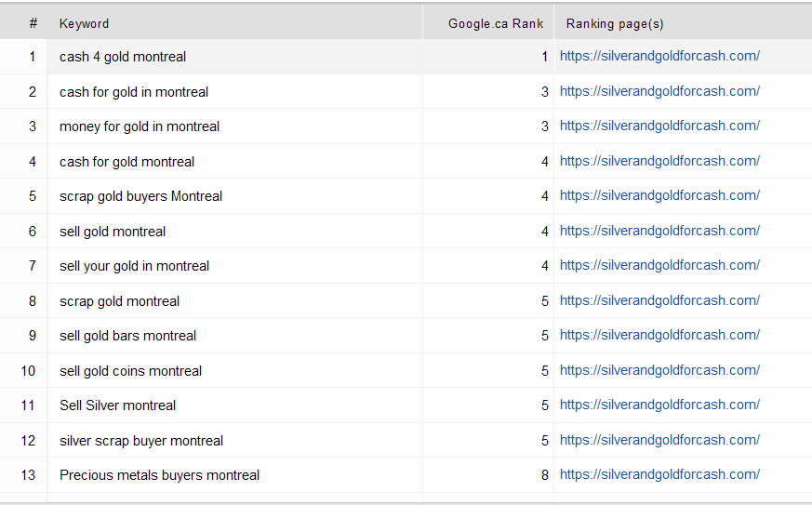Click rank value 8 for Precious metals buyers montreal
This screenshot has width=812, height=505.
click(545, 475)
